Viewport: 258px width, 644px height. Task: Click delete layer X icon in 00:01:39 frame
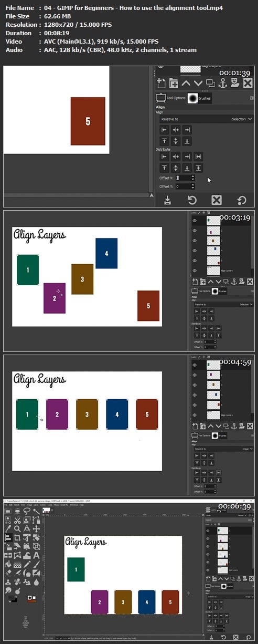coord(248,83)
